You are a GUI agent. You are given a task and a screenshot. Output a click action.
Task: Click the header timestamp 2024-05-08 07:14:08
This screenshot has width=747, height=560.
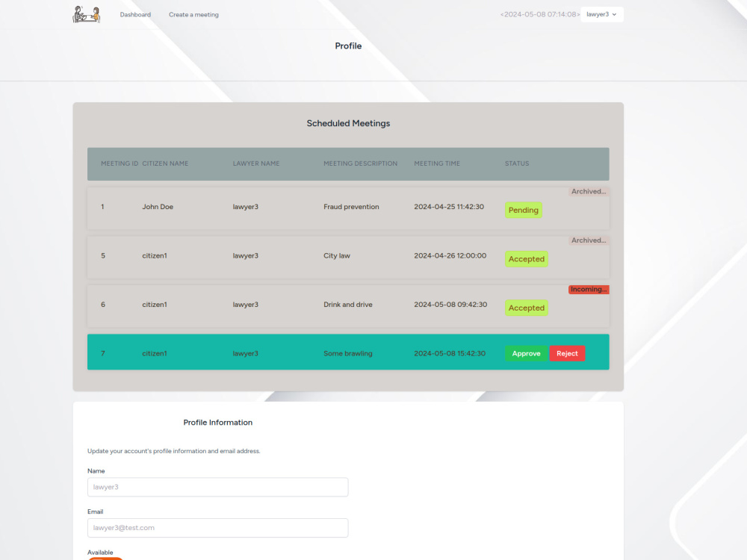pyautogui.click(x=540, y=14)
